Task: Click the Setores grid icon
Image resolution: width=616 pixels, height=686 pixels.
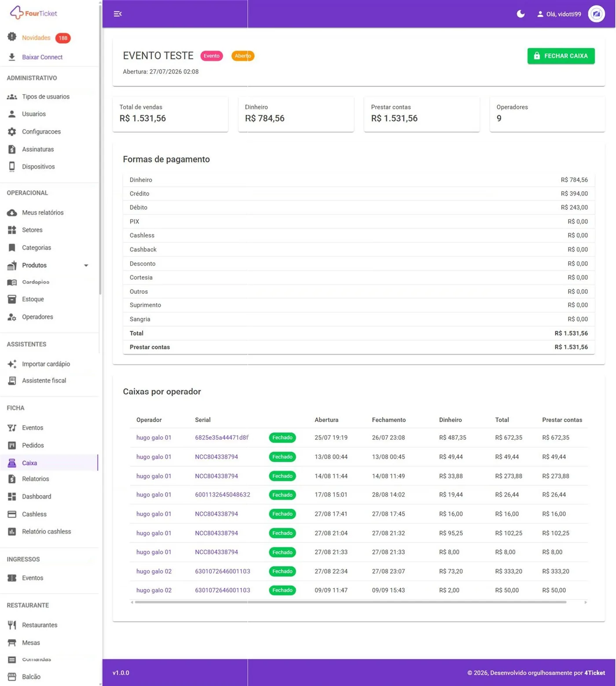Action: click(12, 230)
